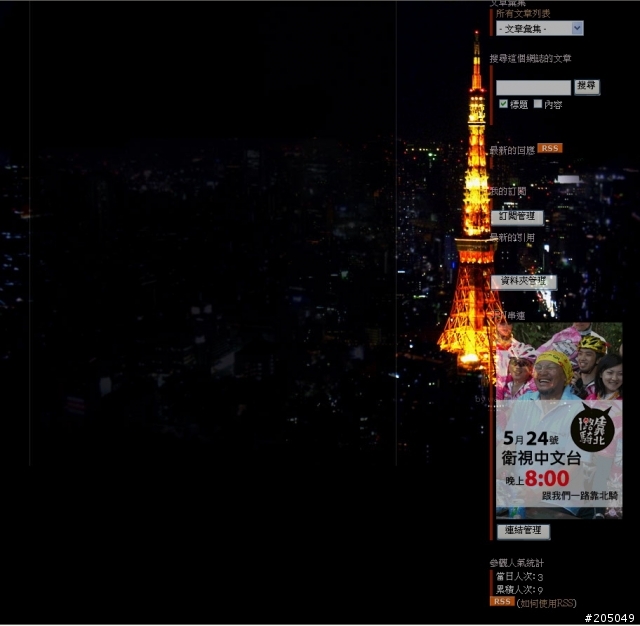Image resolution: width=640 pixels, height=626 pixels.
Task: Open the 衛視中文台 banner image
Action: pos(559,421)
